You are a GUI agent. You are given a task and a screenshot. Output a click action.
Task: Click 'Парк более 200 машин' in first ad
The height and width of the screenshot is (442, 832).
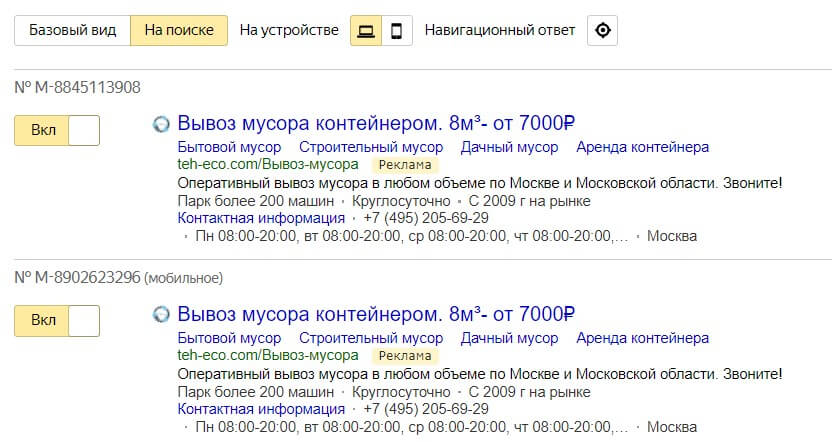(256, 201)
